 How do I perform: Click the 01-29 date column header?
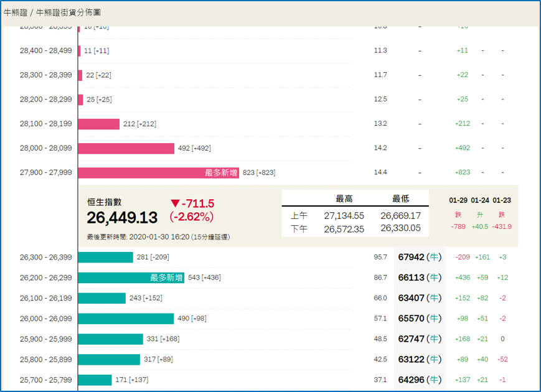point(458,200)
